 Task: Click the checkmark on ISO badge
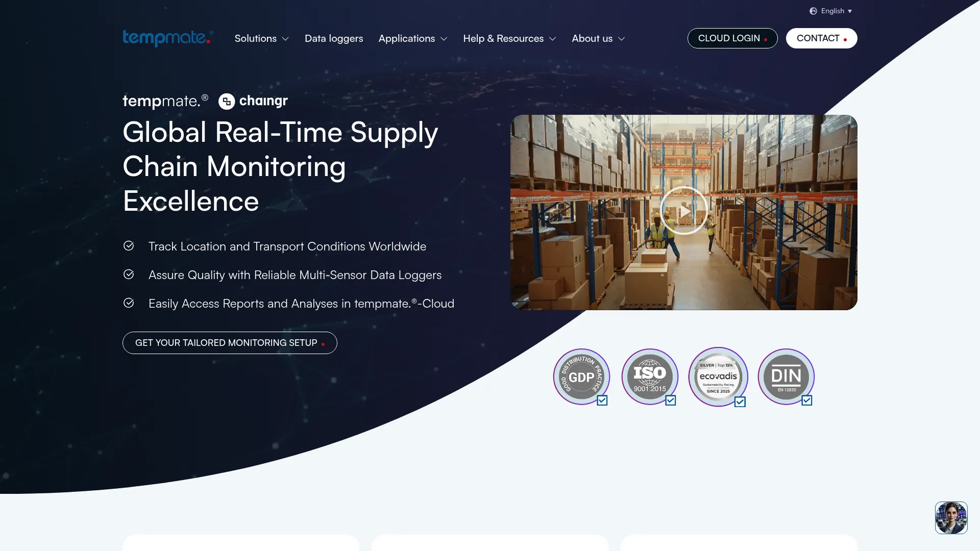pos(671,400)
